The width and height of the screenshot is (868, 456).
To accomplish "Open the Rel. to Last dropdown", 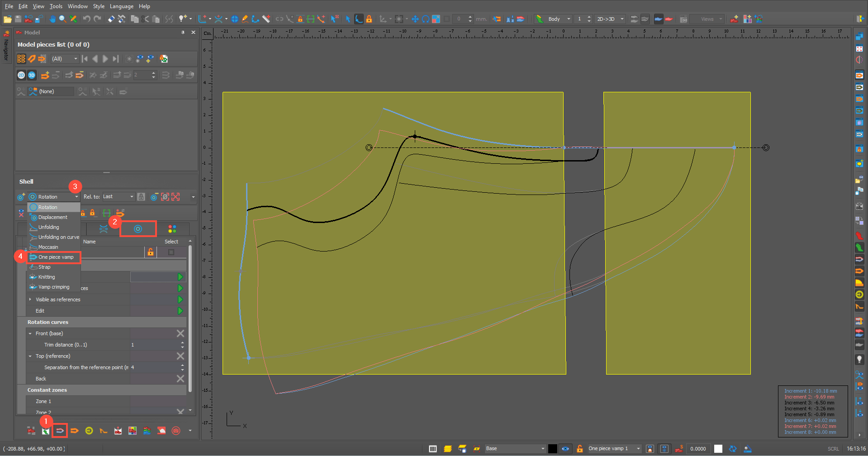I will 119,197.
